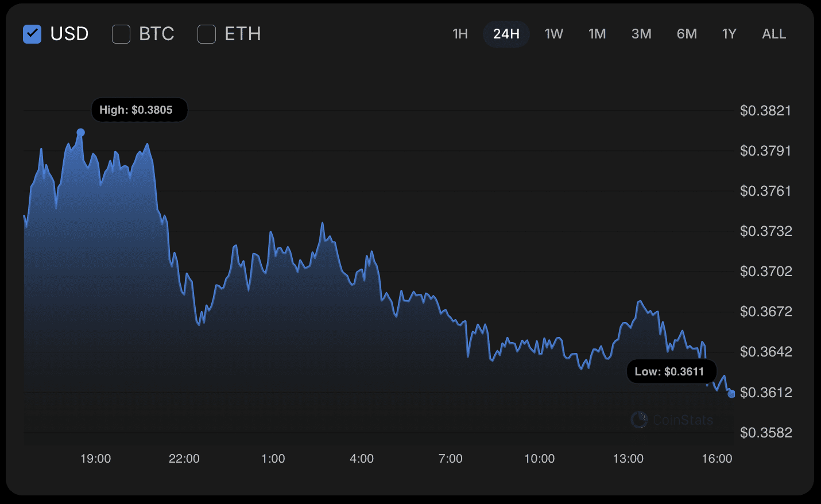Screen dimensions: 821x504
Task: Click the 22:00 time axis label
Action: pyautogui.click(x=184, y=459)
